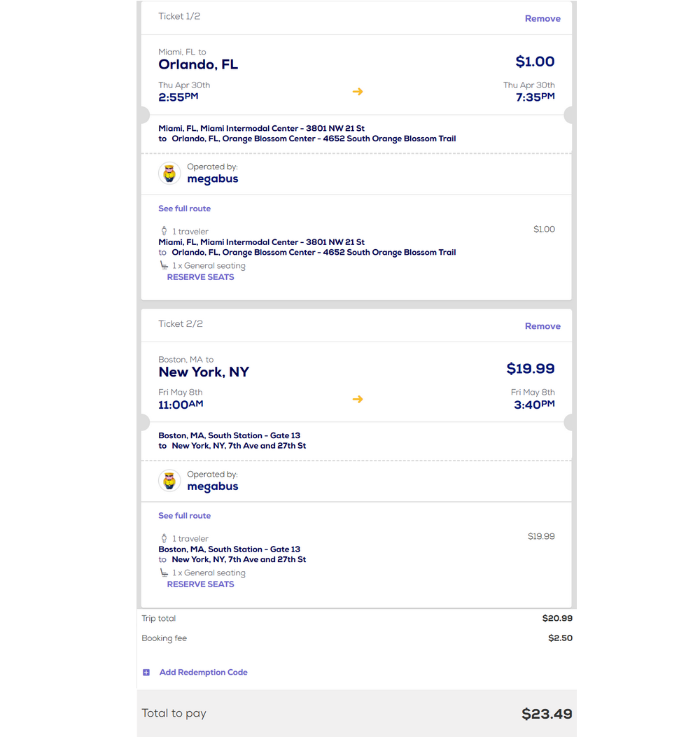This screenshot has height=737, width=700.
Task: Click the seat icon on the Orlando ticket
Action: pos(164,265)
